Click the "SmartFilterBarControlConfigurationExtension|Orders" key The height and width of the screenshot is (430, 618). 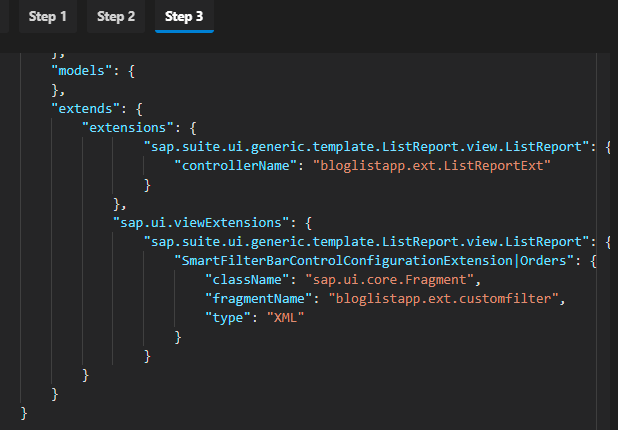[374, 261]
